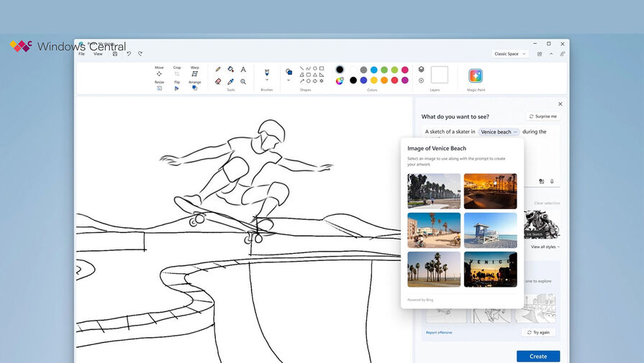Image resolution: width=644 pixels, height=363 pixels.
Task: Pick the red color swatch
Action: click(x=394, y=81)
